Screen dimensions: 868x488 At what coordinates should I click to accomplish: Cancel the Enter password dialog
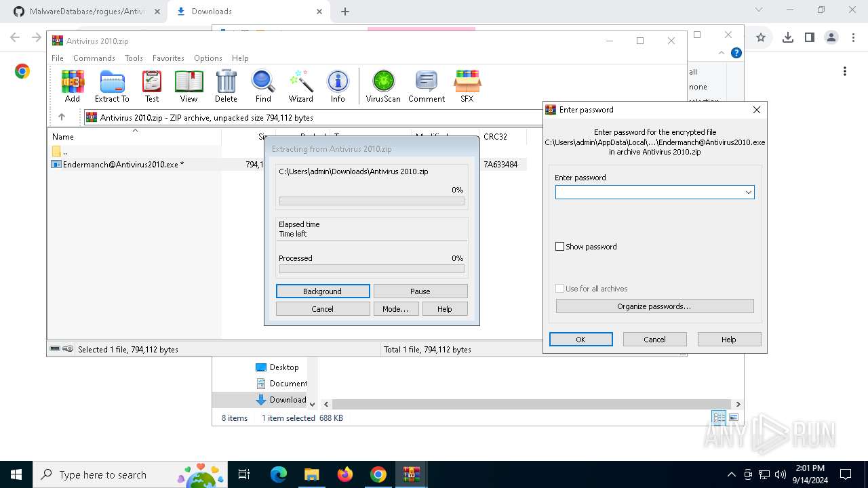click(655, 340)
